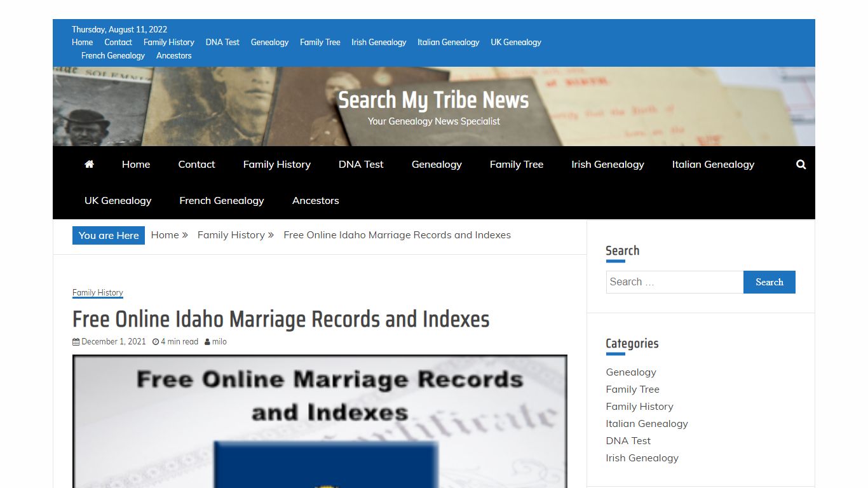Select UK Genealogy in the black main menu

118,200
